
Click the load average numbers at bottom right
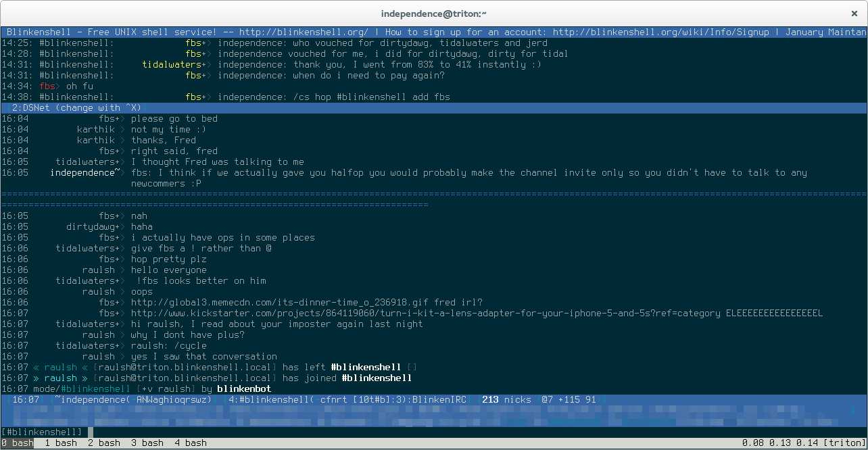click(x=779, y=443)
